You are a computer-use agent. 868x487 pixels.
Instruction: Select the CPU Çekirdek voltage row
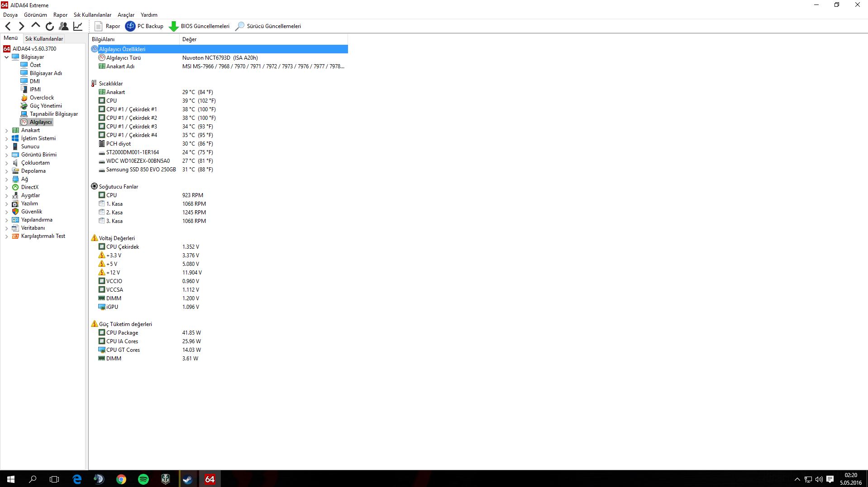pyautogui.click(x=219, y=247)
